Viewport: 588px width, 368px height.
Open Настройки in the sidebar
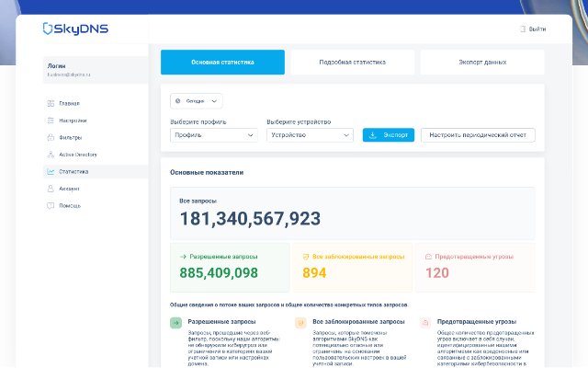96,121
